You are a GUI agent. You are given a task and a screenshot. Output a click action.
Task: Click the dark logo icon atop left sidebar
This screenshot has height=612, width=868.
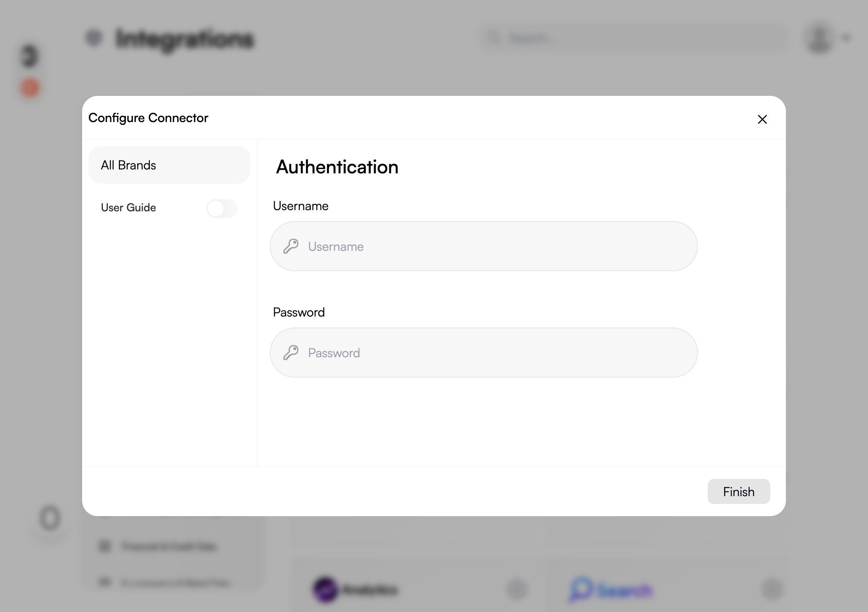pos(30,56)
